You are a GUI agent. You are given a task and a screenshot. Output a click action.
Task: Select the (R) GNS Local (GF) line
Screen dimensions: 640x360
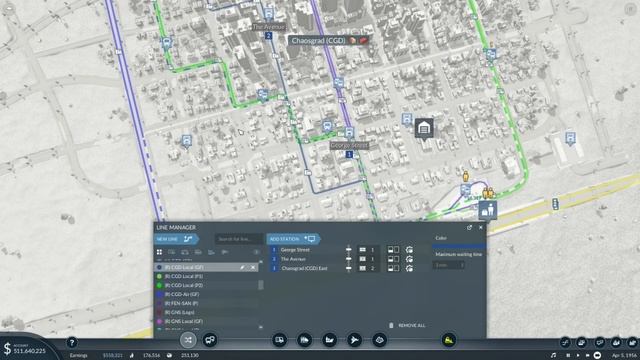point(206,321)
